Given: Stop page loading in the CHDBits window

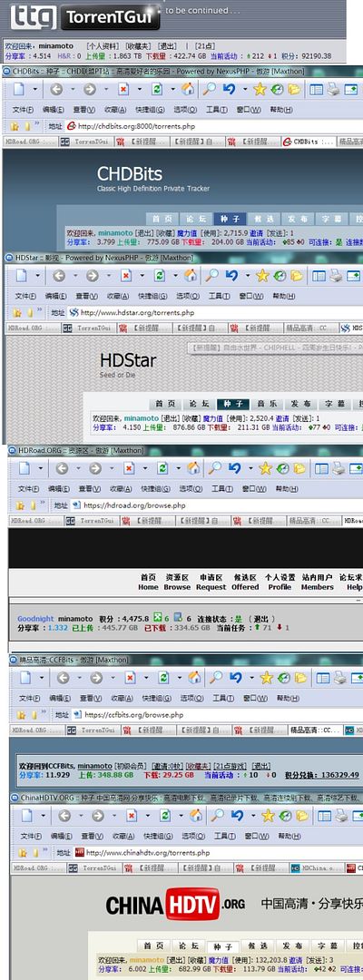Looking at the screenshot, I should (x=123, y=89).
